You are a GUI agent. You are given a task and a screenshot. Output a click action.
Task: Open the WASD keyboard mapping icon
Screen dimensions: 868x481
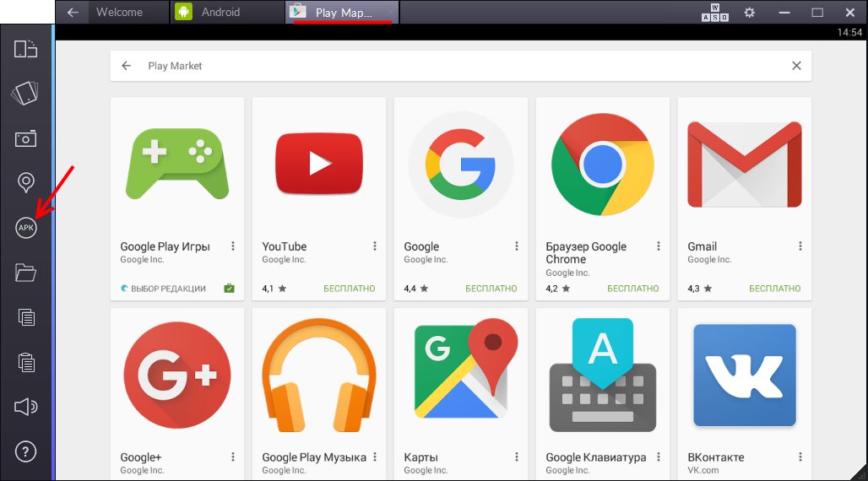[x=715, y=12]
